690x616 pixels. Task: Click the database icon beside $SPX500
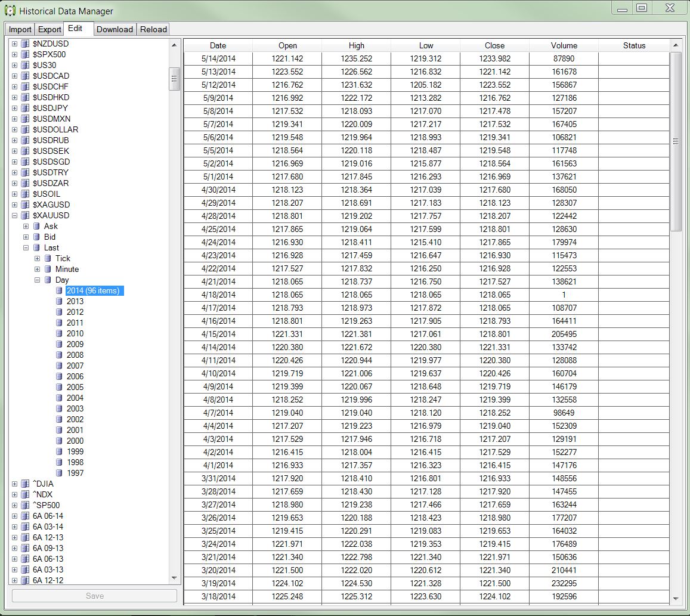coord(26,54)
